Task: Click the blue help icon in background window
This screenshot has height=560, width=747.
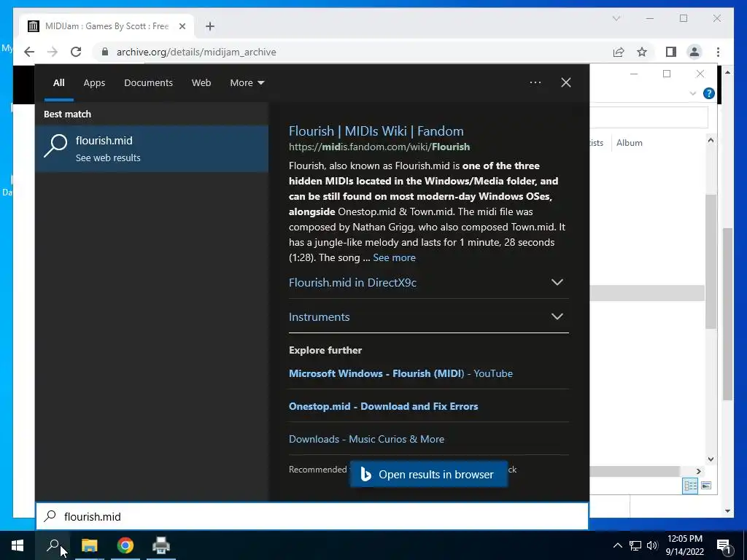Action: click(x=708, y=93)
